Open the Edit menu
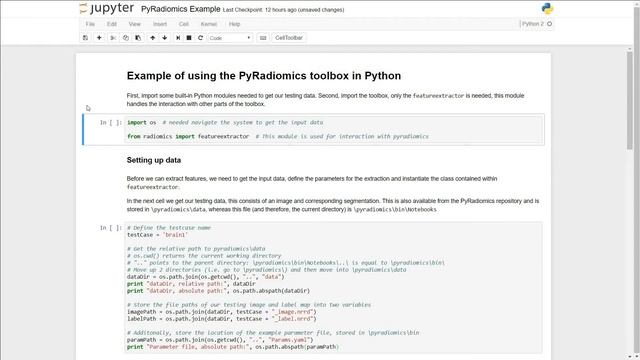 coord(112,24)
